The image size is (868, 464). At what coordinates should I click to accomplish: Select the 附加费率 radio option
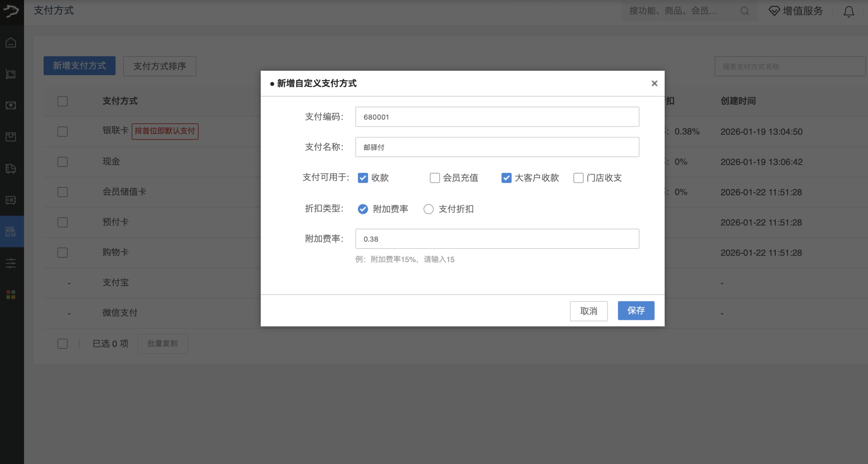363,209
